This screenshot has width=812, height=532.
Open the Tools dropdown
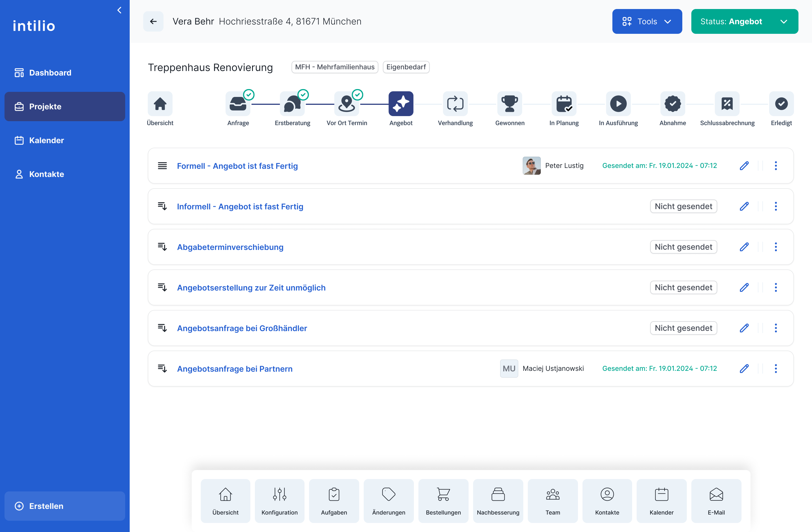pos(647,21)
